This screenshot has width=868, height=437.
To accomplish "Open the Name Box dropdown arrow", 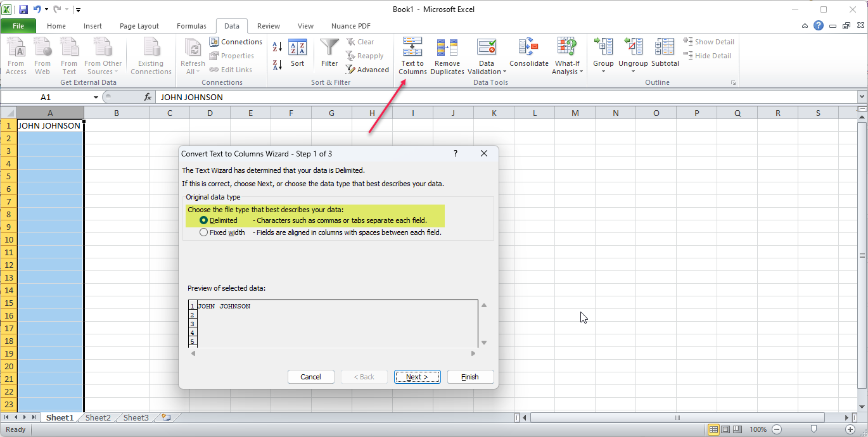I will coord(96,98).
